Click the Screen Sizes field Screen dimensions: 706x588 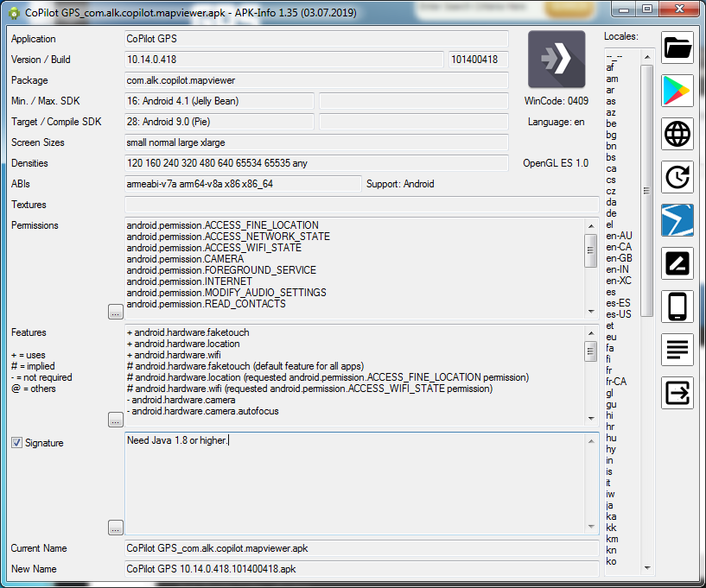(316, 142)
